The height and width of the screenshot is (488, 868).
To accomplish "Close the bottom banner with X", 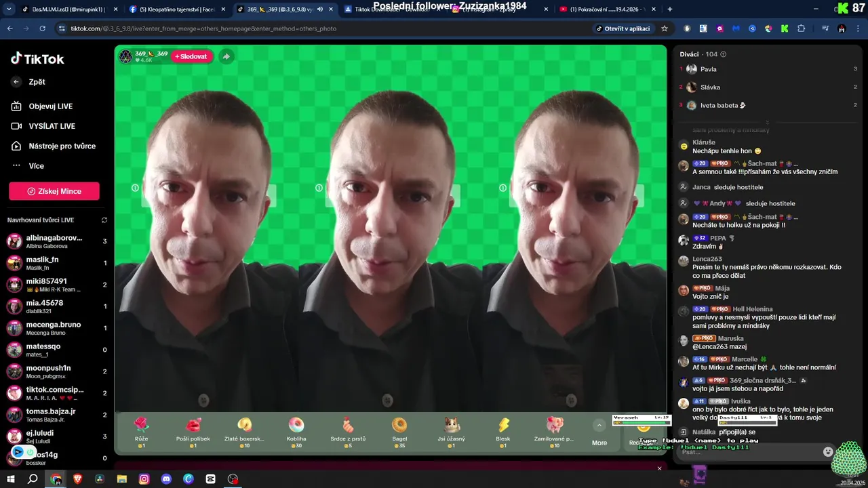I will 659,468.
